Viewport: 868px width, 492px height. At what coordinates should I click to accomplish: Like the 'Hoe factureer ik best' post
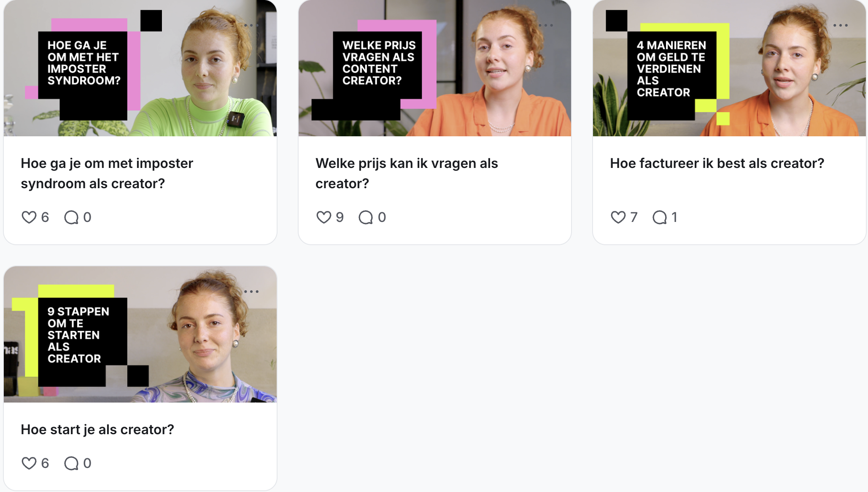(618, 217)
